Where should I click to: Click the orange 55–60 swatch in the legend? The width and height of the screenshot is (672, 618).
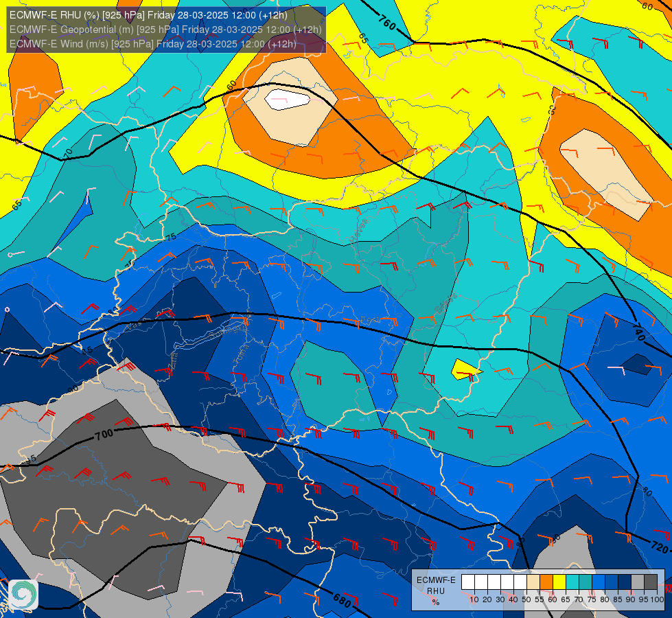pyautogui.click(x=546, y=582)
